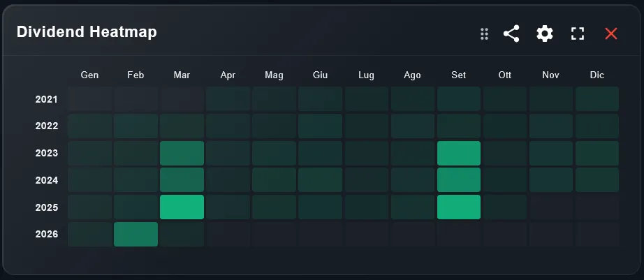The image size is (644, 280).
Task: Click the April 2021 heatmap cell
Action: pyautogui.click(x=228, y=99)
